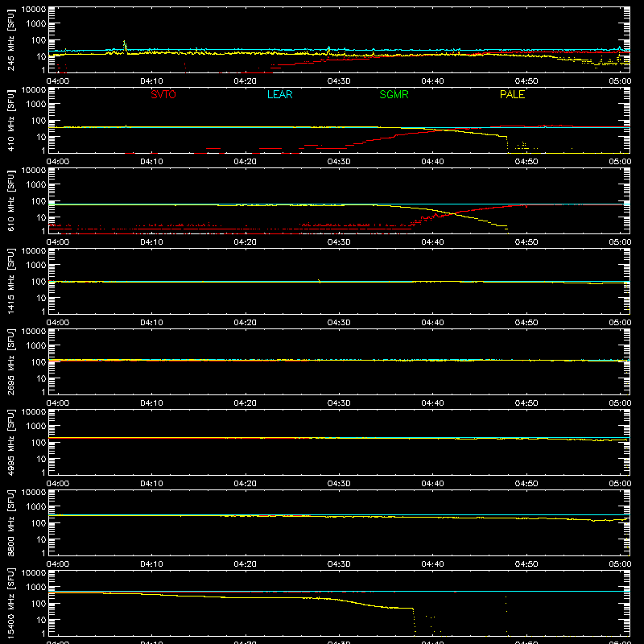The width and height of the screenshot is (644, 644).
Task: Click the green SGMR legend label
Action: pos(394,94)
